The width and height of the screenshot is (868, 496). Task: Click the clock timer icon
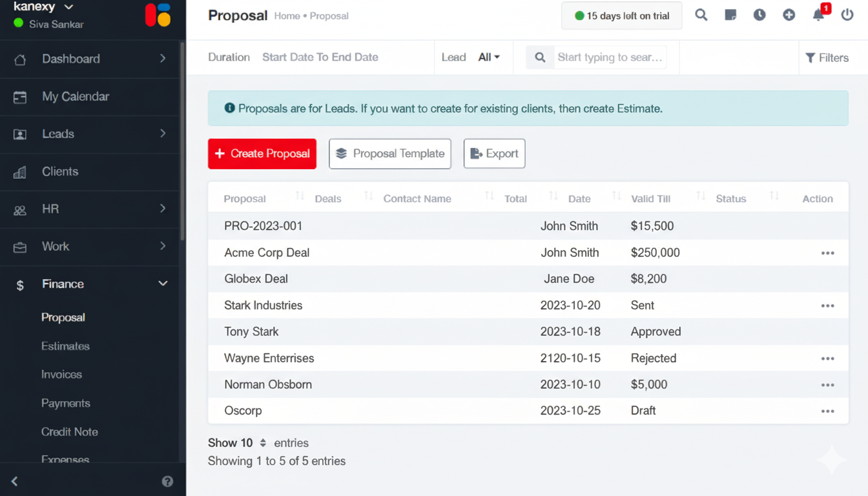click(759, 15)
